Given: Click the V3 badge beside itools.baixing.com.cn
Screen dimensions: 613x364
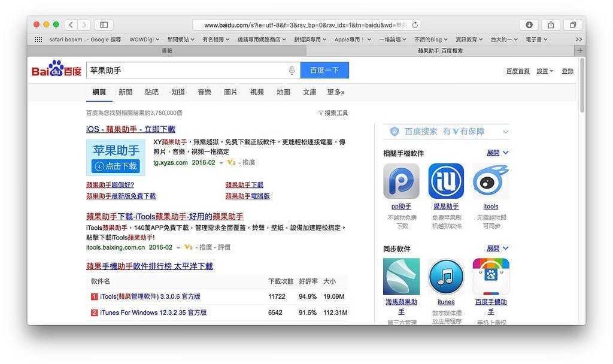Looking at the screenshot, I should 188,247.
